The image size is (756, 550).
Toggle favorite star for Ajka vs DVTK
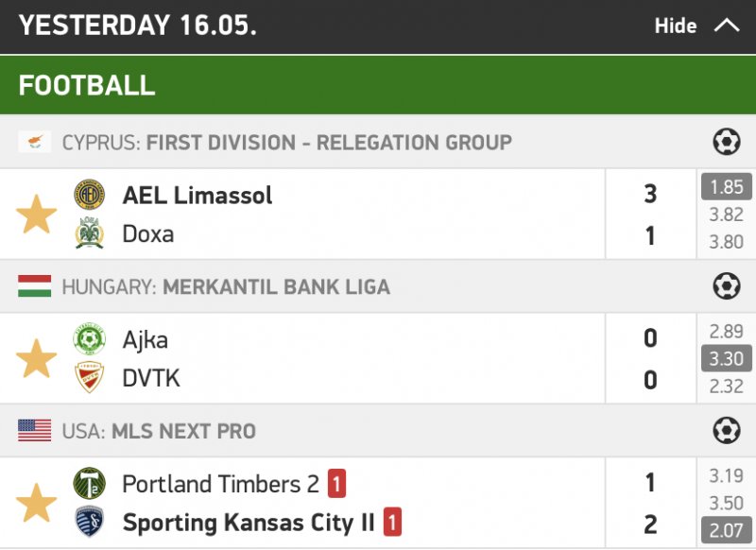[37, 359]
